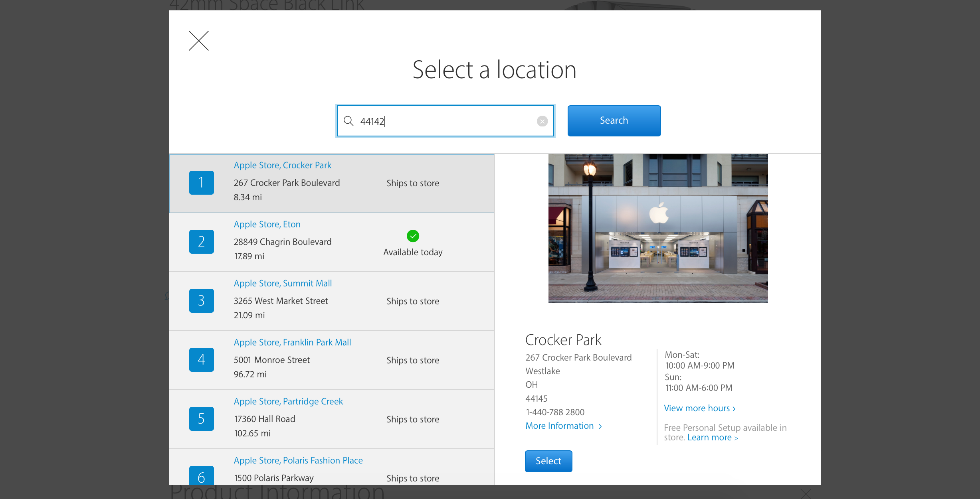Select store number 4 badge
980x499 pixels.
[202, 360]
